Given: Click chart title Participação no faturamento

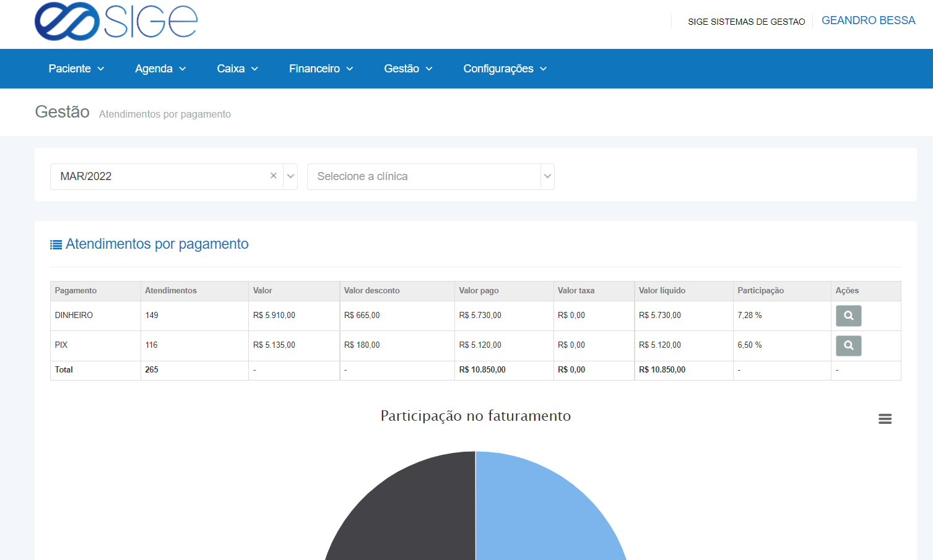Looking at the screenshot, I should click(x=475, y=416).
